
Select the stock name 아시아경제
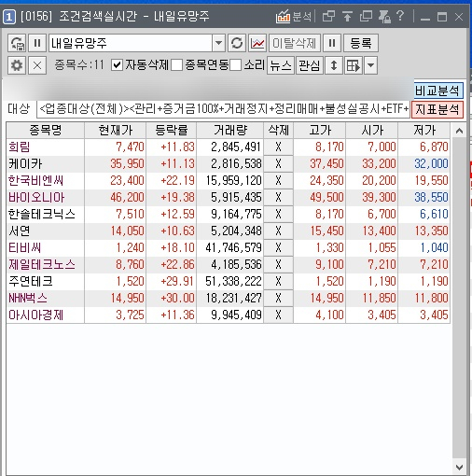tap(36, 315)
